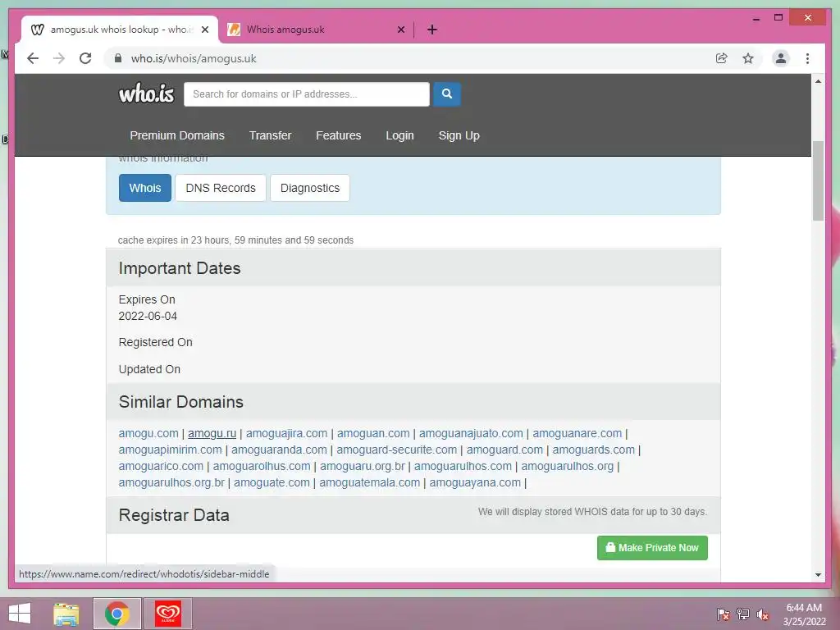Close the amogus.uk whois lookup tab
Screen dimensions: 840x630
204,30
